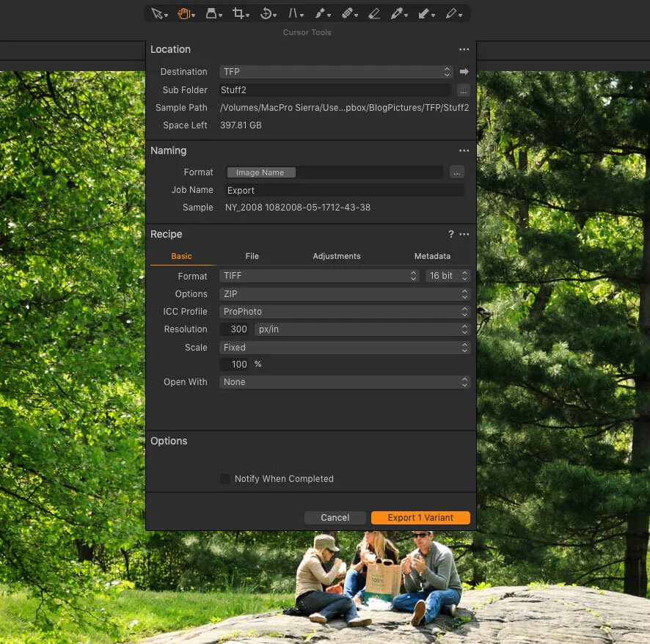Select the Apply Adjustments arrow tool

(x=423, y=14)
